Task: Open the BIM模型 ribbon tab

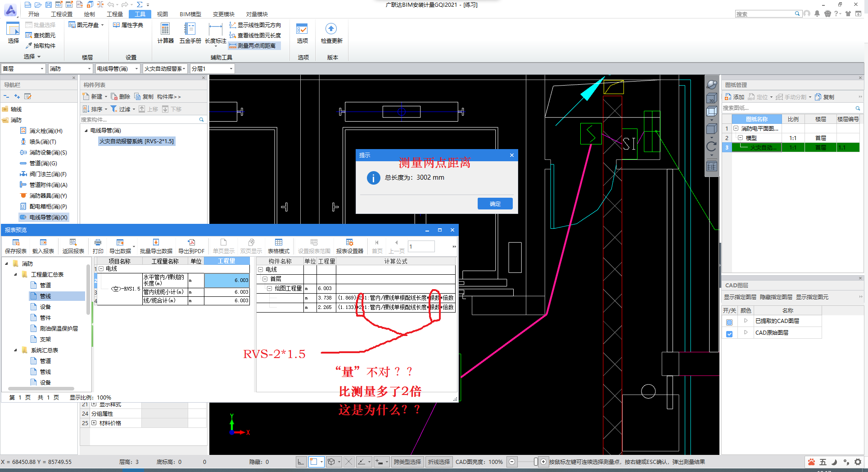Action: (x=190, y=14)
